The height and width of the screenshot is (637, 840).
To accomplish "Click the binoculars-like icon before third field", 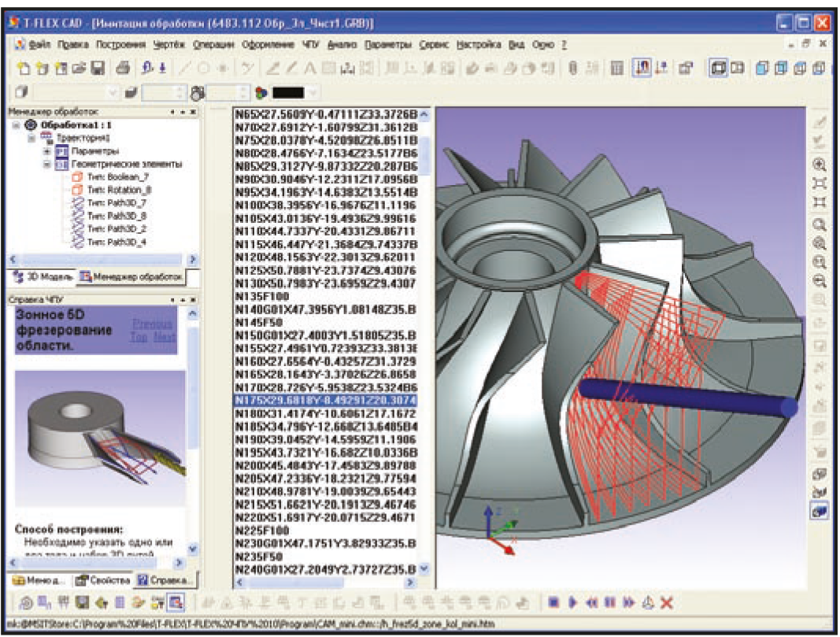I will [x=198, y=93].
